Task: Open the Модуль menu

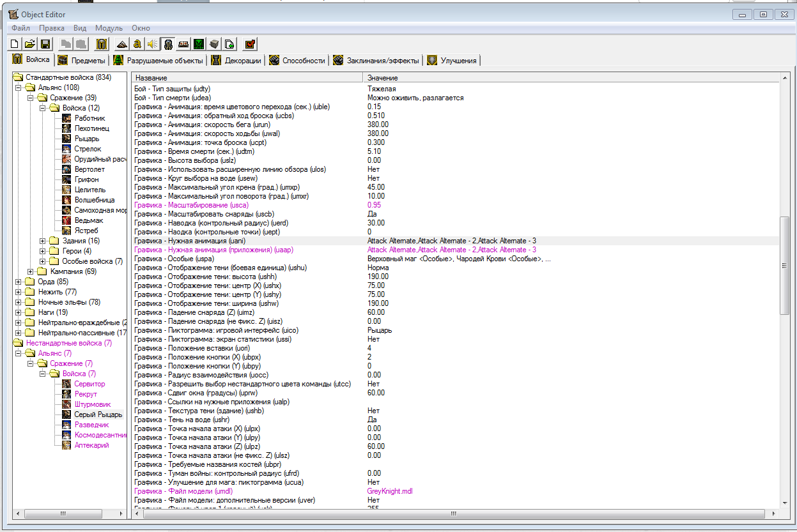Action: tap(109, 28)
